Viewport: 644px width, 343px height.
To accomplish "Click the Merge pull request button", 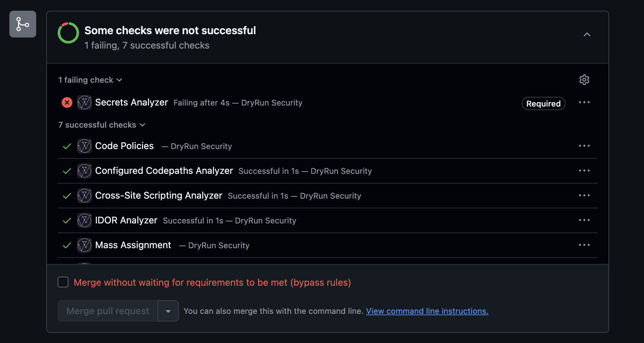I will (108, 311).
